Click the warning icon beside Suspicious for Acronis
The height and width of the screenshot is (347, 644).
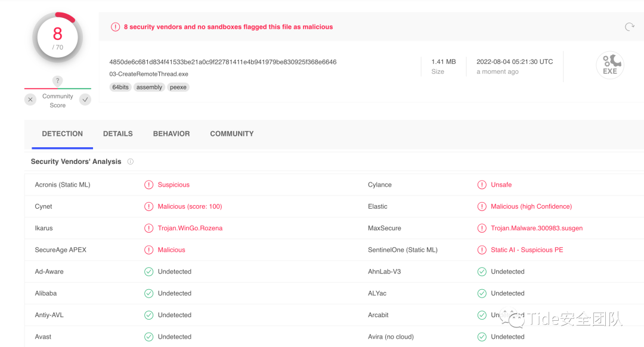click(148, 185)
